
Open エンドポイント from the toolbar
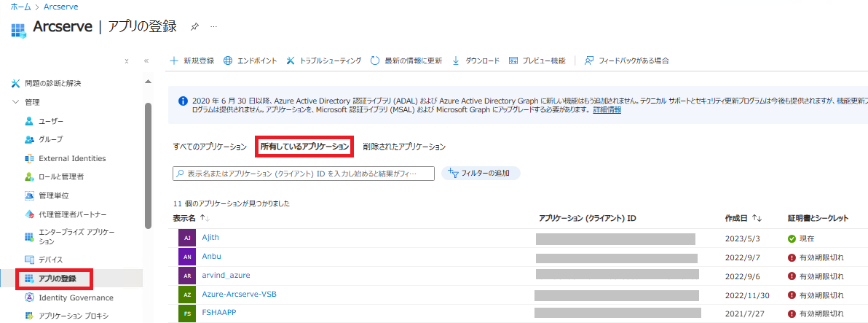(250, 61)
